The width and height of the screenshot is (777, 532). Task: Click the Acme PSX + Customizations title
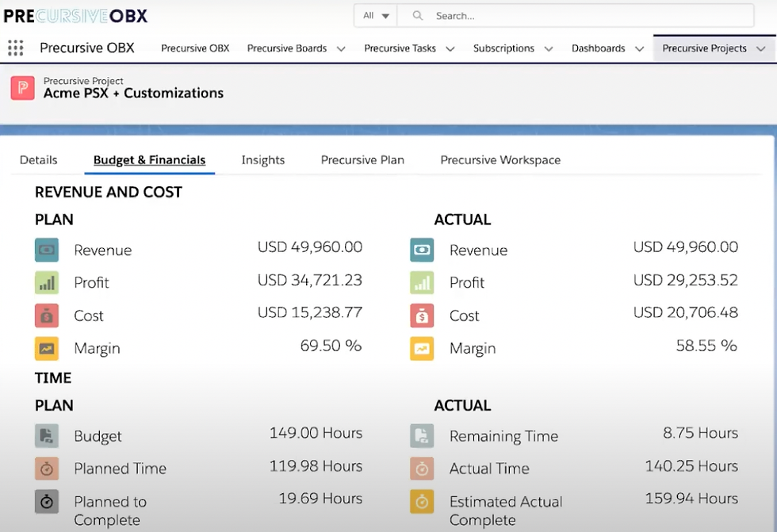click(133, 93)
